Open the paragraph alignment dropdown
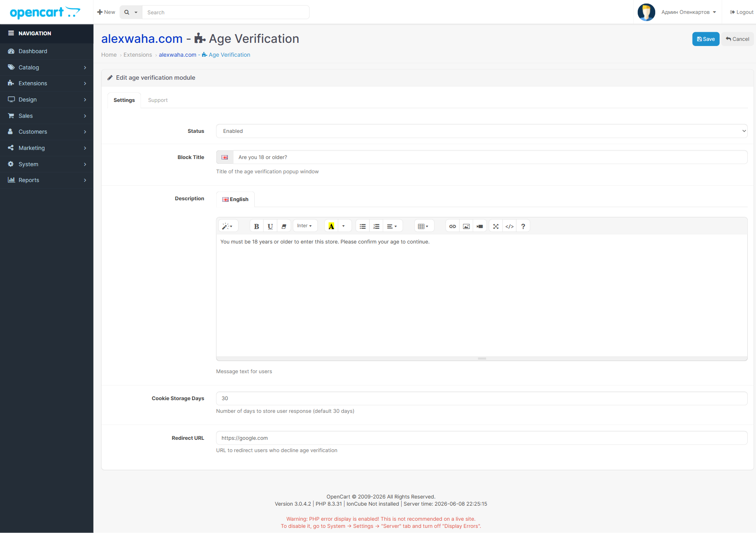Screen dimensions: 756x533 pos(392,226)
